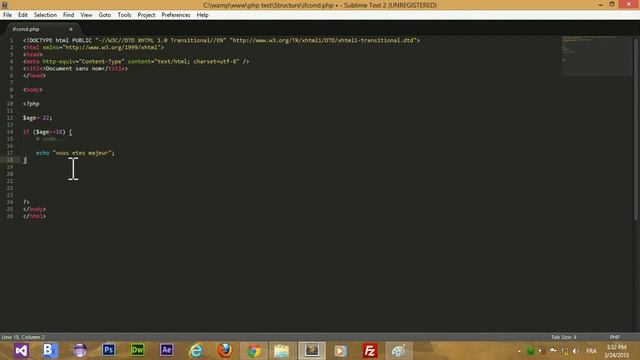
Task: Open the Edit menu
Action: click(x=23, y=15)
